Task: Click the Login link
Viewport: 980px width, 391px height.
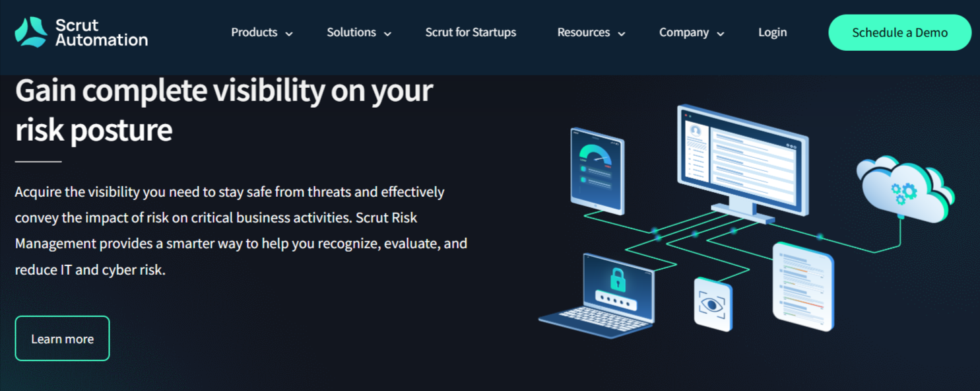Action: (772, 32)
